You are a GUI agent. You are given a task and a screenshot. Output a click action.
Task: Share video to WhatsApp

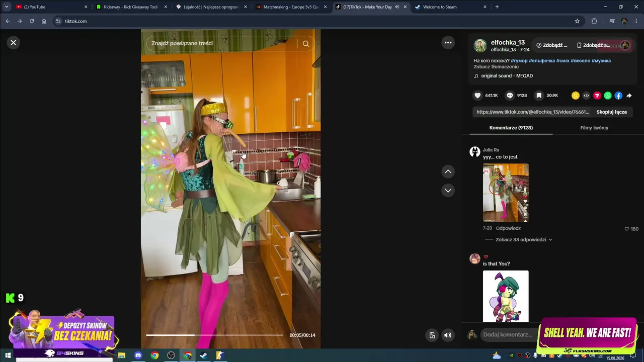pyautogui.click(x=608, y=96)
